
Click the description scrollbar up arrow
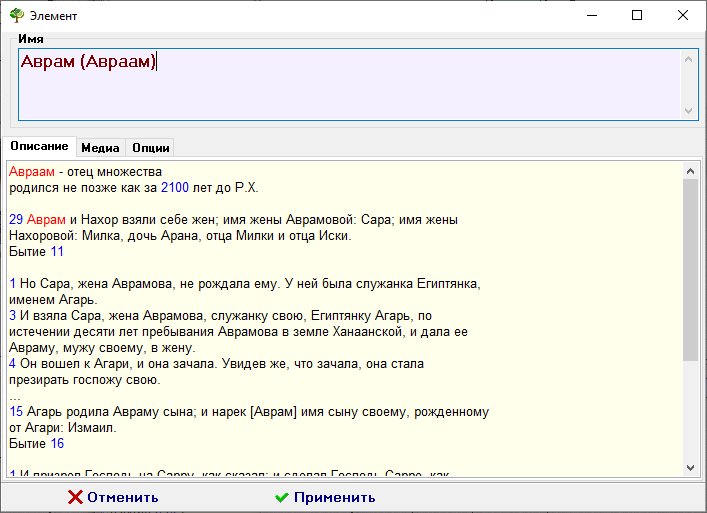[690, 170]
